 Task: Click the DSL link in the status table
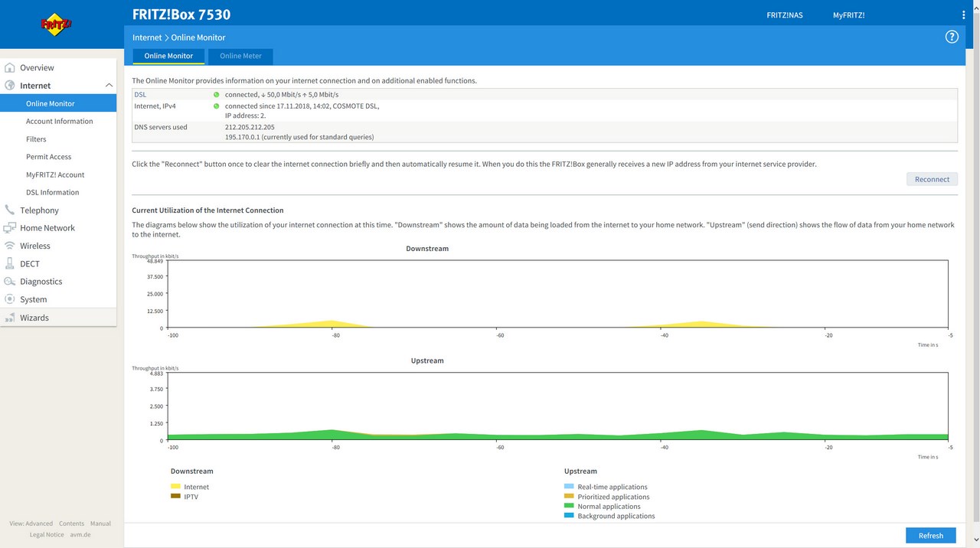140,95
